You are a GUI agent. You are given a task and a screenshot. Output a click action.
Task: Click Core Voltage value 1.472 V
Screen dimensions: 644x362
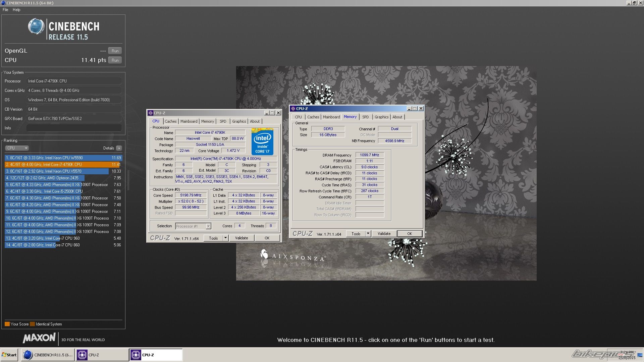[x=233, y=150]
